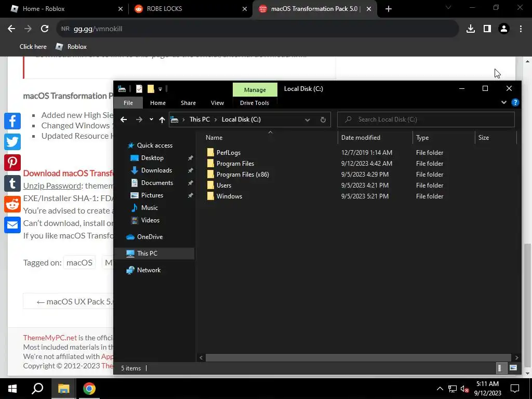Select the Program Files (x86) folder
The image size is (532, 399).
tap(243, 175)
